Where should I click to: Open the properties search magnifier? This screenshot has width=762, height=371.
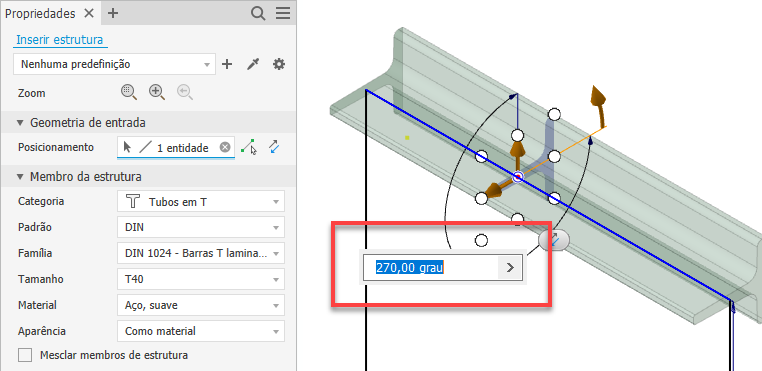258,14
